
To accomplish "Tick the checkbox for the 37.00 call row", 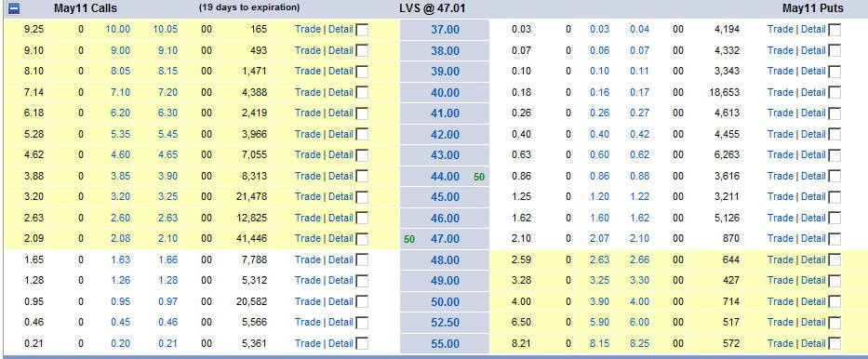I will [362, 30].
